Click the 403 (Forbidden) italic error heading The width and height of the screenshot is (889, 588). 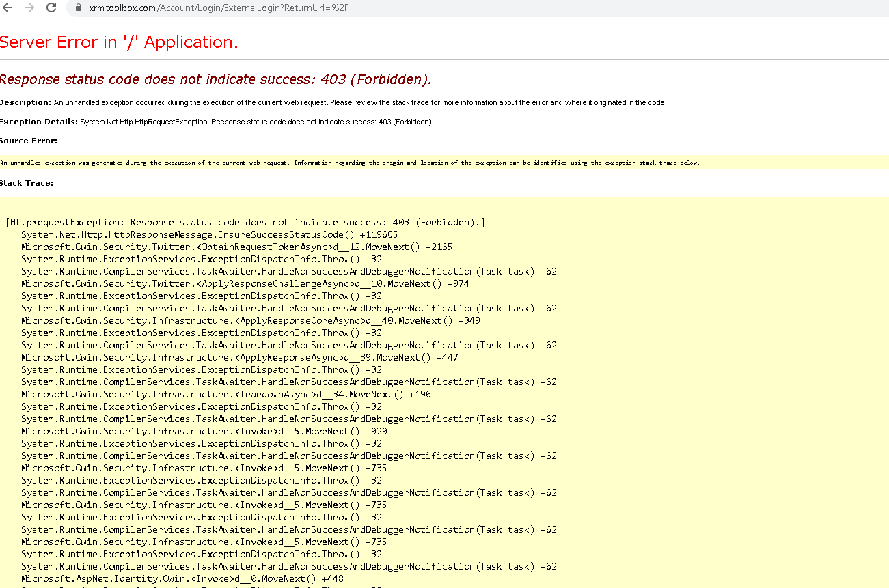pyautogui.click(x=215, y=79)
